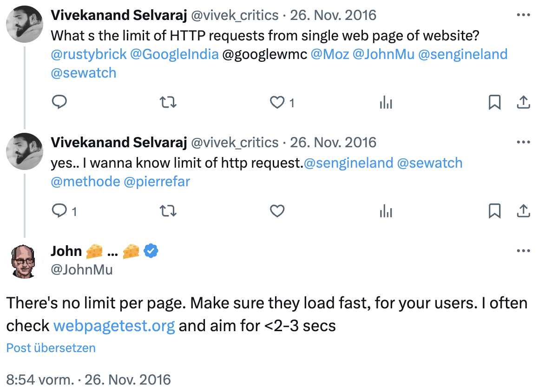Bookmark the first tweet

pyautogui.click(x=495, y=102)
